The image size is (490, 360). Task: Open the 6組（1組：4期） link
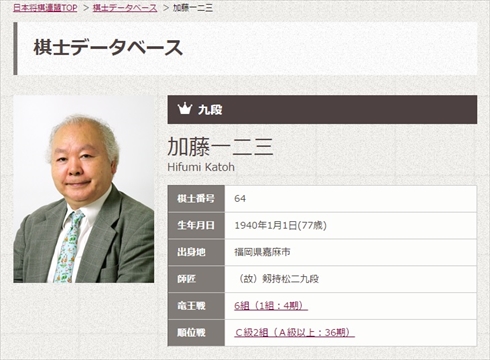click(x=271, y=306)
